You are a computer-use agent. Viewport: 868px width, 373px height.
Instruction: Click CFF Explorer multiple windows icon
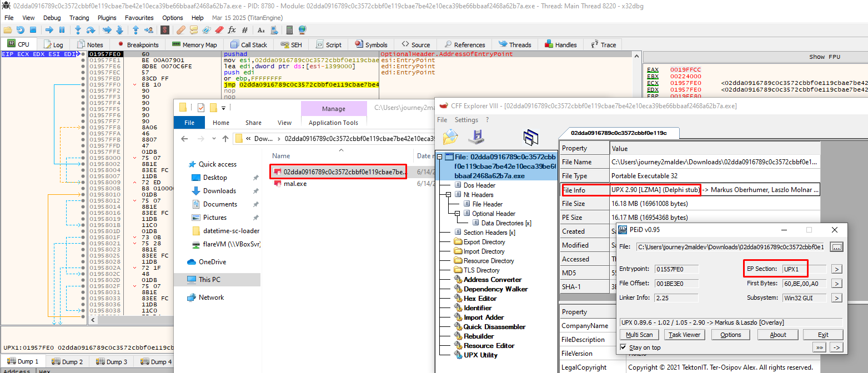(531, 137)
